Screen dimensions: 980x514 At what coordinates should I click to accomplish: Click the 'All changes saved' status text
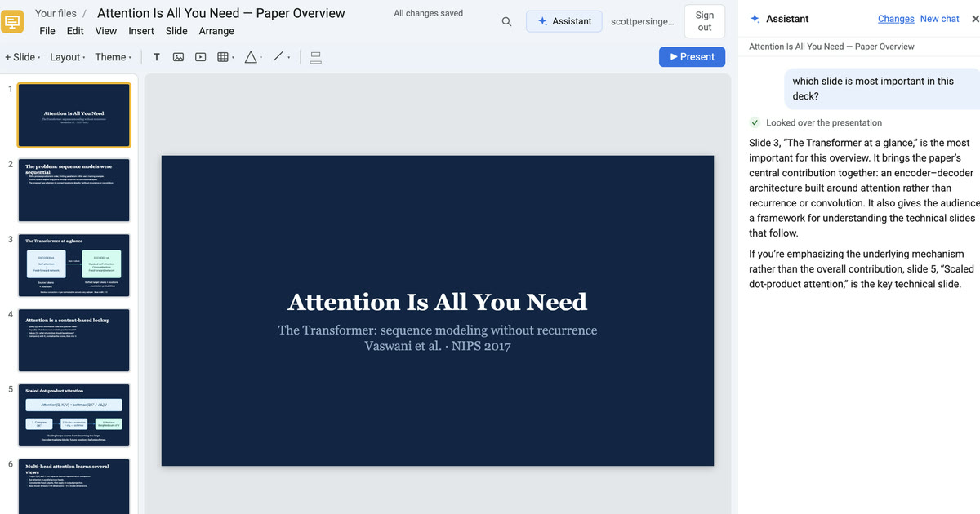(x=428, y=13)
